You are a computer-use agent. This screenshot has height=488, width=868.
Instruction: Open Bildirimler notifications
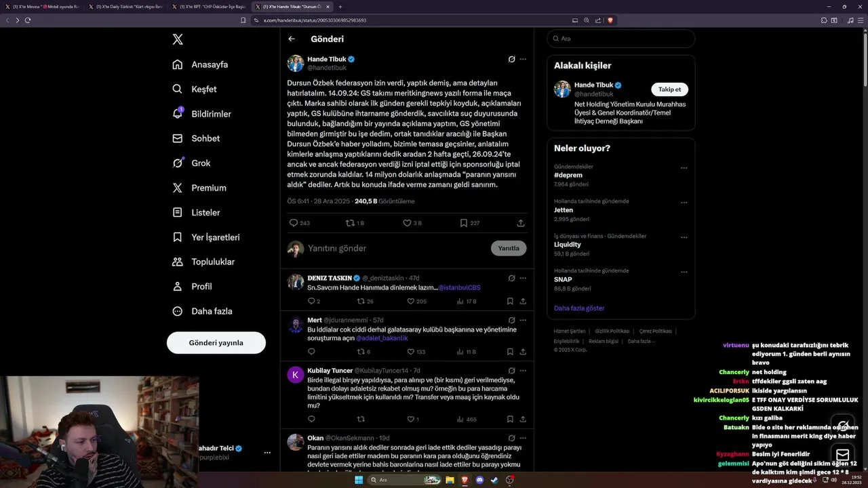pos(201,114)
